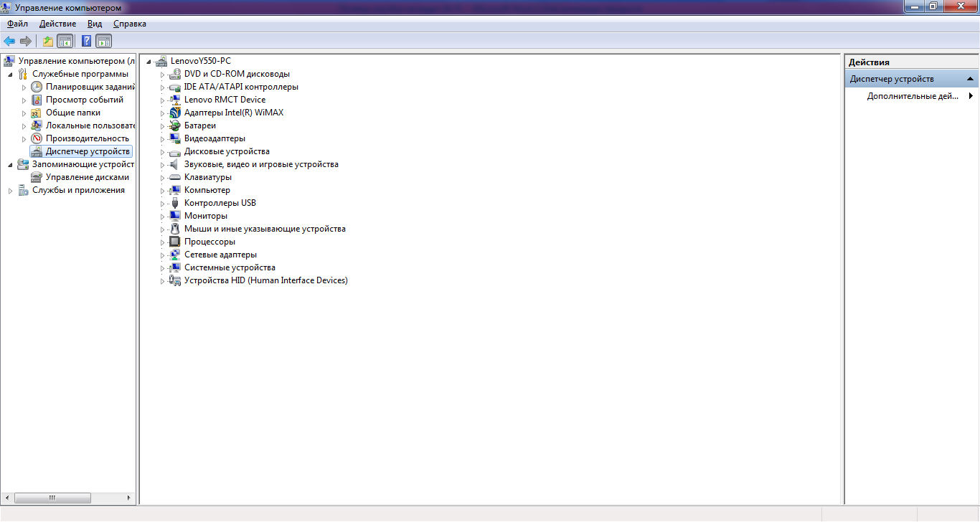Click the Управление дисками disk icon

point(37,177)
